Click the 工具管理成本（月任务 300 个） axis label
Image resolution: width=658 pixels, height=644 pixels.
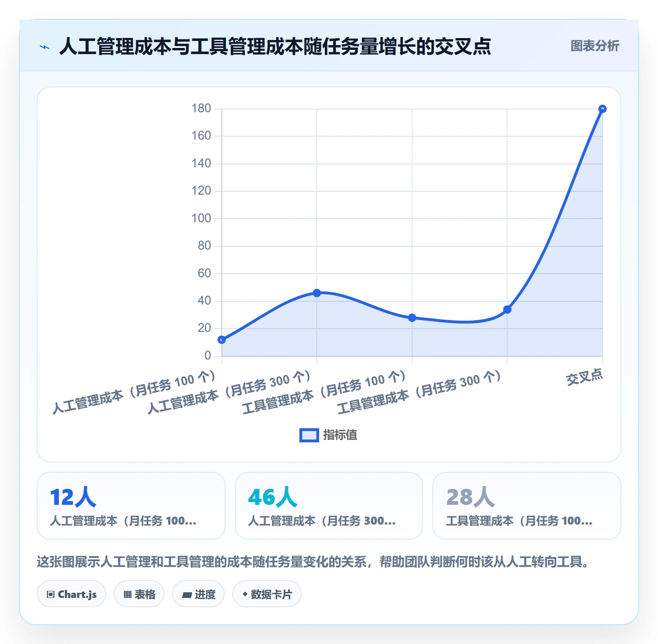point(420,392)
